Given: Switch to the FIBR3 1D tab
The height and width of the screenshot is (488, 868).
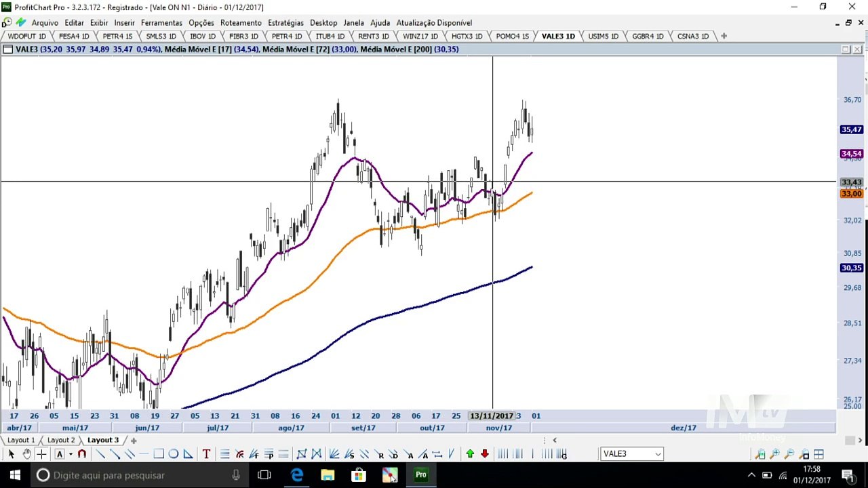Looking at the screenshot, I should pos(244,36).
